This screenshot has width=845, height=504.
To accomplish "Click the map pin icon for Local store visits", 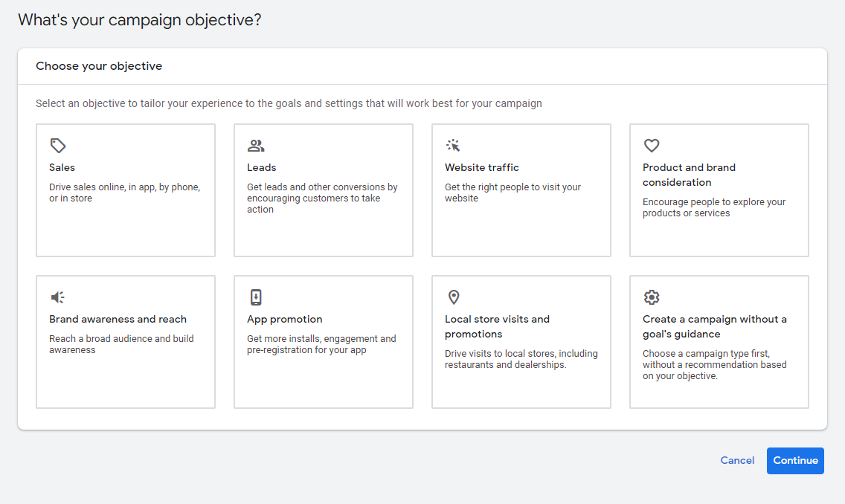I will [454, 297].
